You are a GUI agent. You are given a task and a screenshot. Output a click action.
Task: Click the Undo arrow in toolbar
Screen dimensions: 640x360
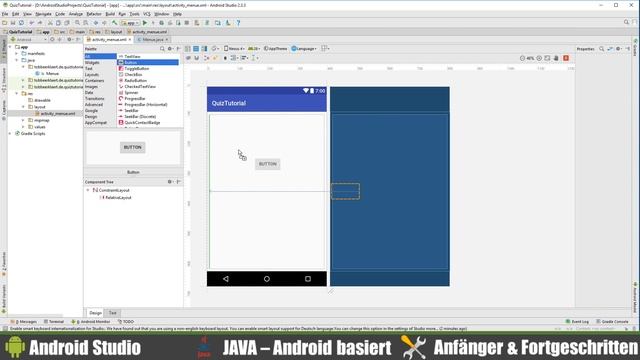(x=31, y=23)
